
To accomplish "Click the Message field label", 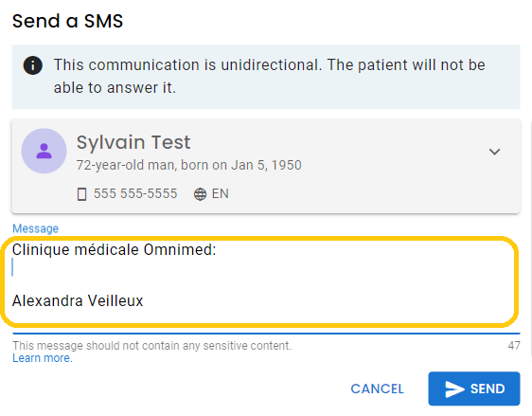I will coord(35,228).
